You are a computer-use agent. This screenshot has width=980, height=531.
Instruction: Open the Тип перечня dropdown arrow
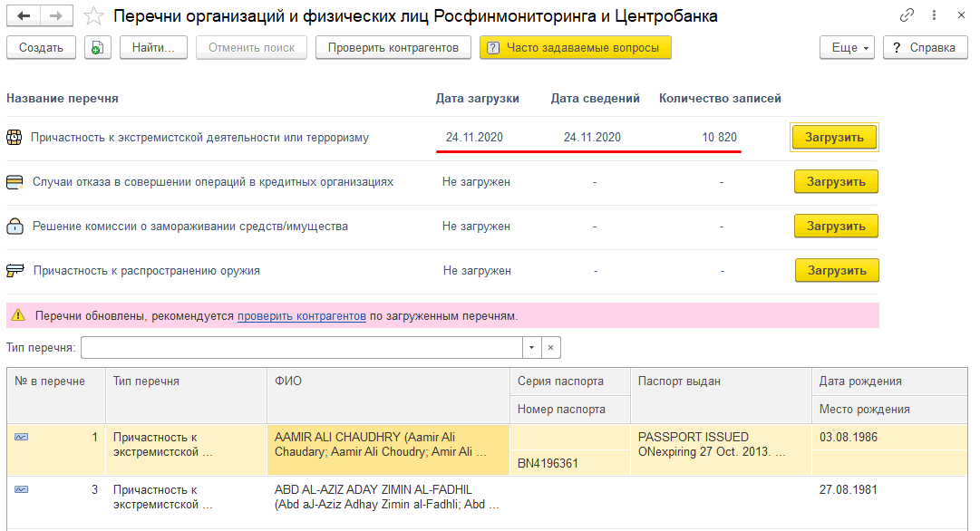(x=532, y=347)
